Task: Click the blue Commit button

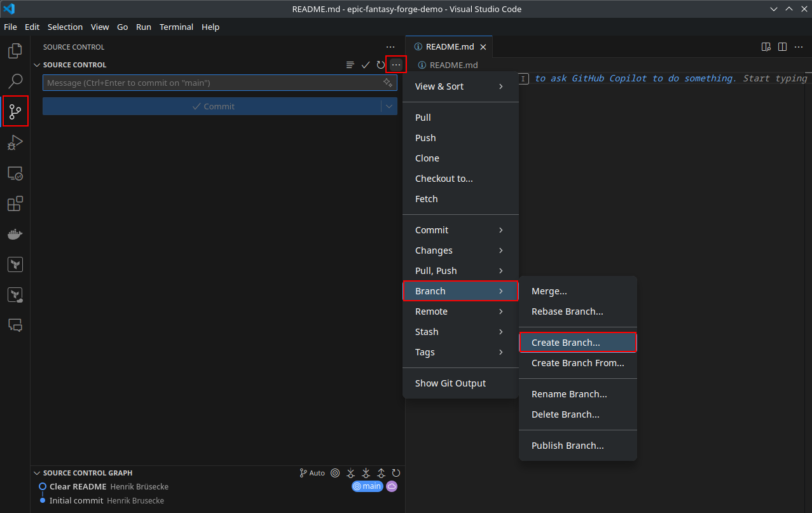Action: [x=212, y=106]
